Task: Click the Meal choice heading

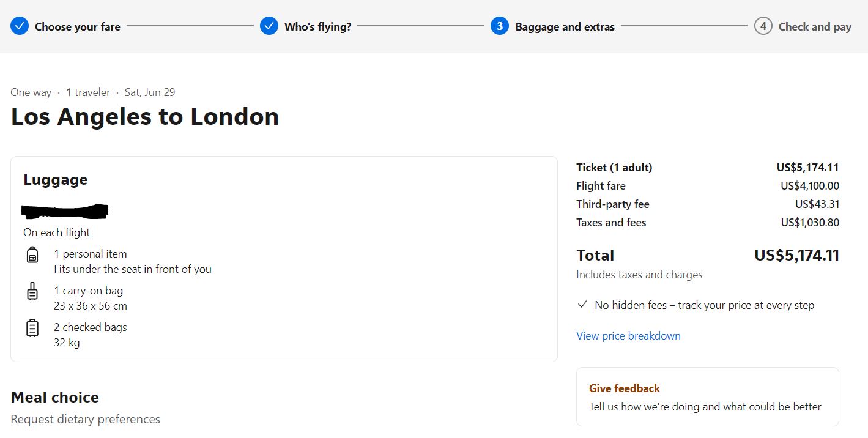Action: [55, 398]
